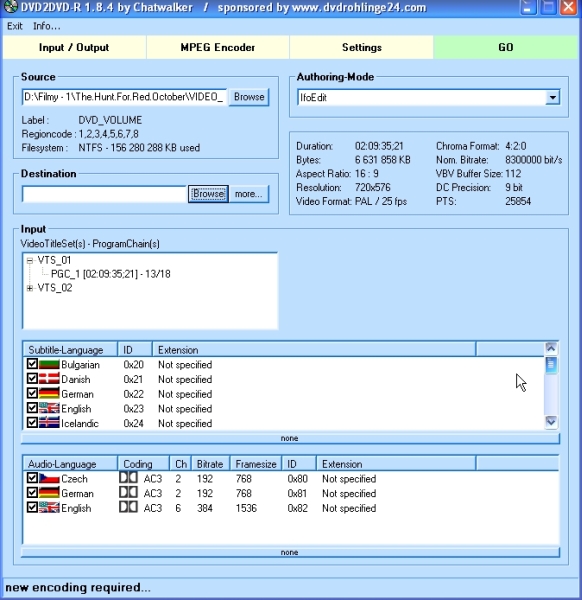
Task: Click the 0x24 subtitle ID cell
Action: (134, 424)
